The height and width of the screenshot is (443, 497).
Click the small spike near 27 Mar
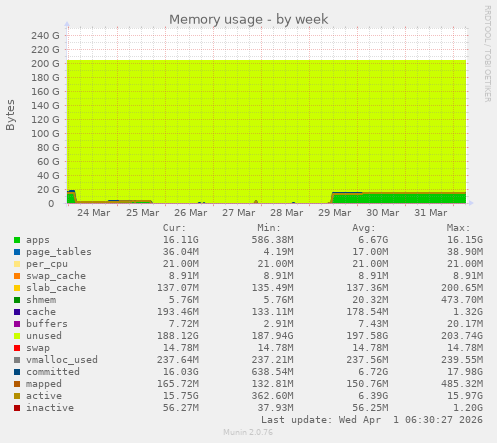(x=256, y=202)
